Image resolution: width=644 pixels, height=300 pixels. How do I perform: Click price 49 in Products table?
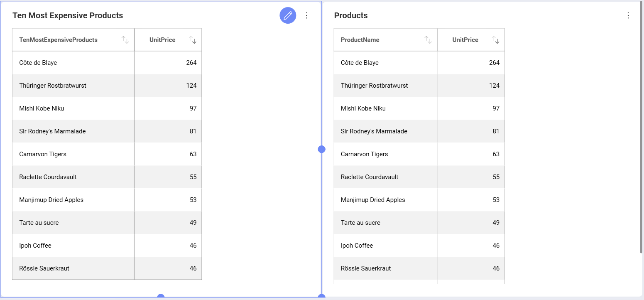pos(496,223)
